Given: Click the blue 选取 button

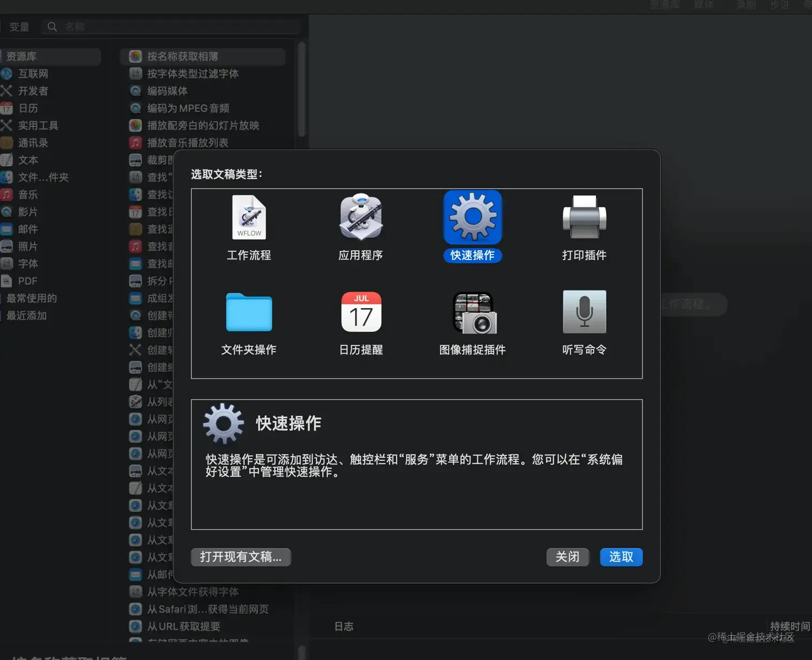Looking at the screenshot, I should coord(621,557).
